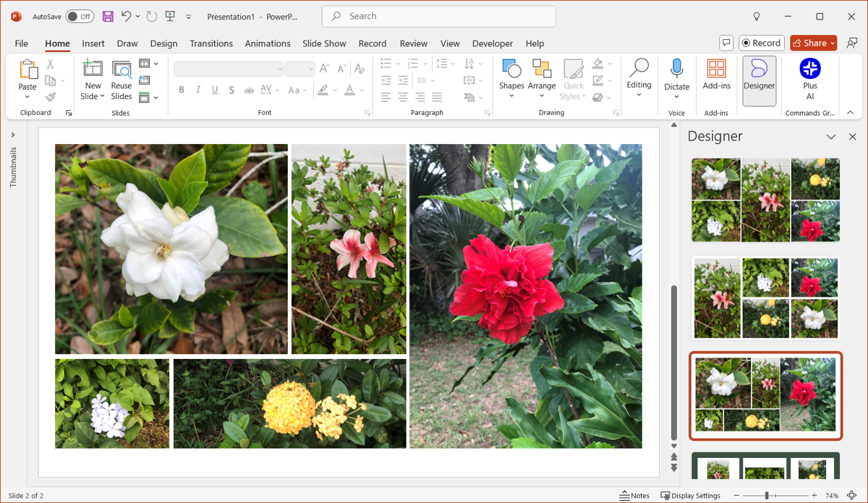868x503 pixels.
Task: Expand the Thumbnails pane
Action: click(13, 135)
